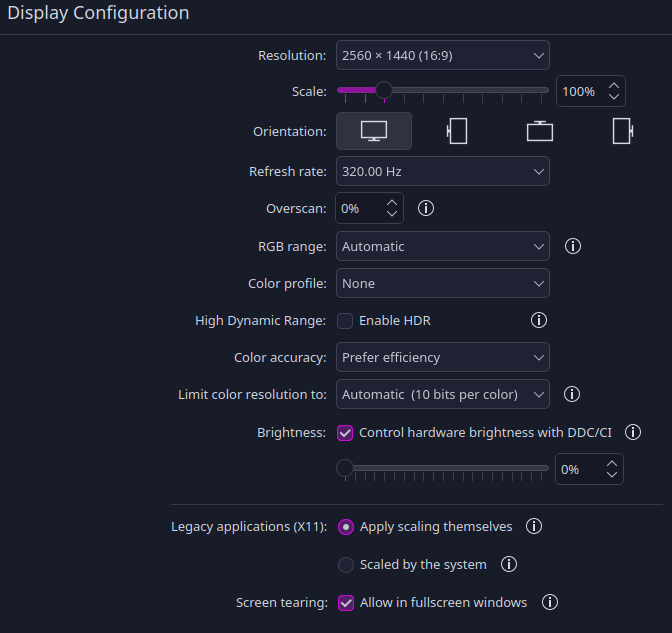Show info for DDC/CI brightness control
Screen dimensions: 672x633
pyautogui.click(x=633, y=432)
